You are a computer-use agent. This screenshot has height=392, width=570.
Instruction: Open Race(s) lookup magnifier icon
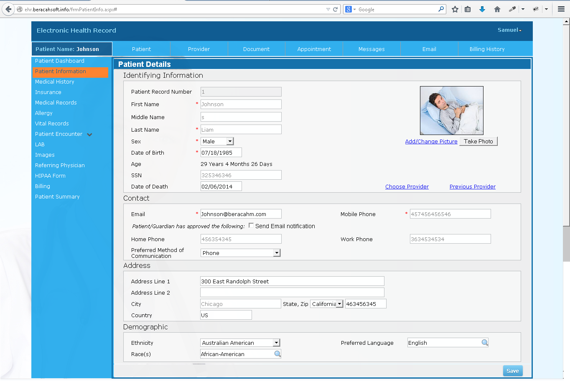(x=277, y=354)
